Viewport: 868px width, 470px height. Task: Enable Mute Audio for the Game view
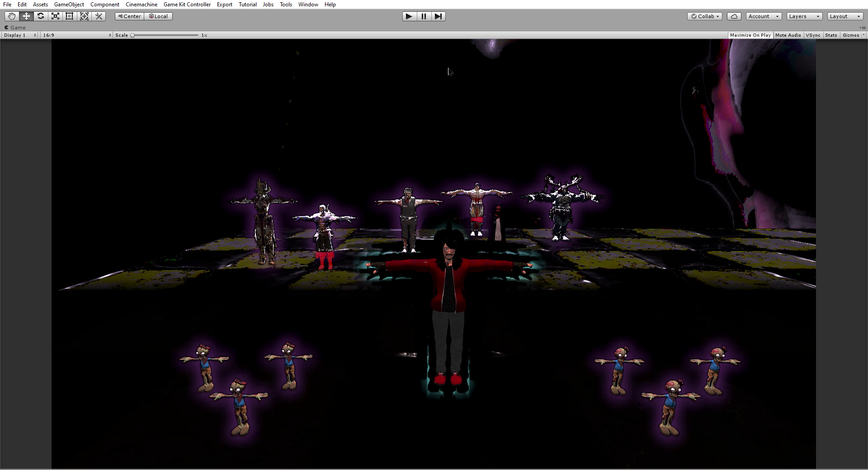click(788, 35)
